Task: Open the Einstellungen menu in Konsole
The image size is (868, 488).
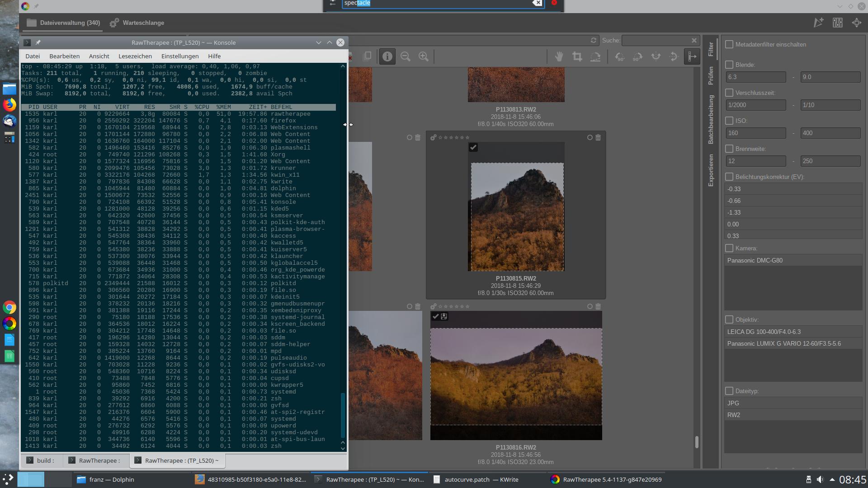Action: 179,56
